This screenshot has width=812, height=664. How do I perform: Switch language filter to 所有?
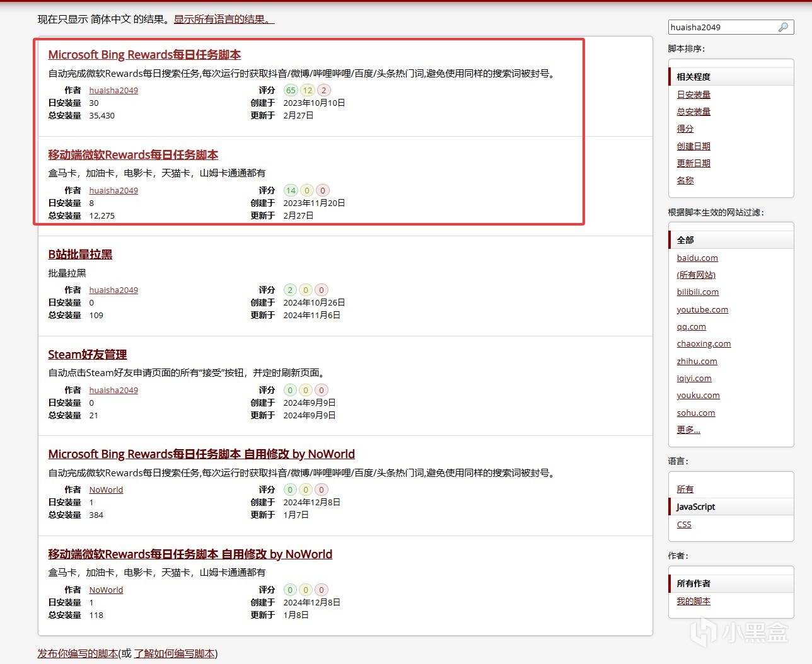pyautogui.click(x=685, y=489)
